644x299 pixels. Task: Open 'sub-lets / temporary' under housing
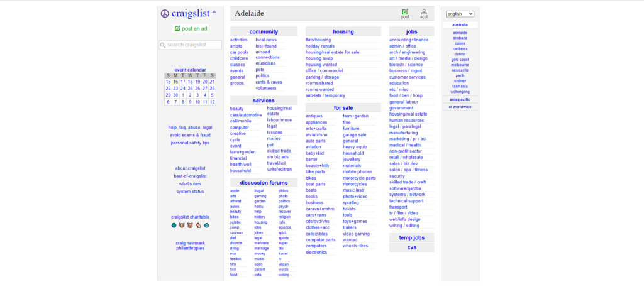[325, 95]
